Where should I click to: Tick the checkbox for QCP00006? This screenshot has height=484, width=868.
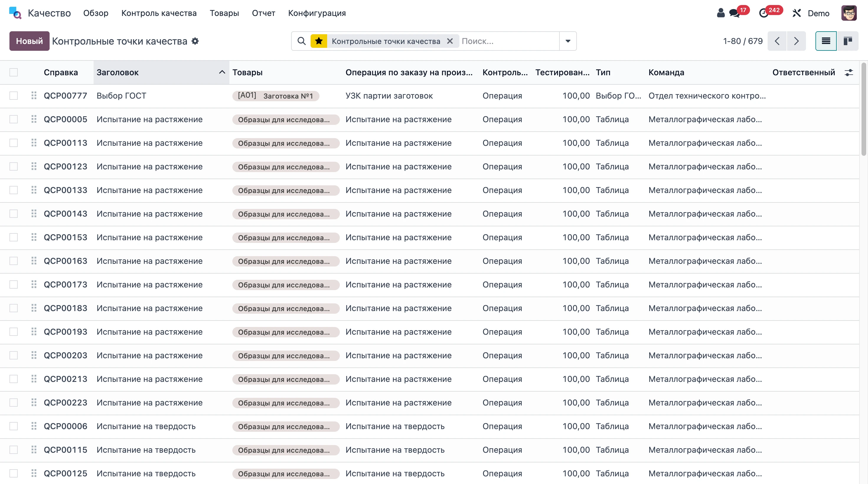click(x=14, y=426)
